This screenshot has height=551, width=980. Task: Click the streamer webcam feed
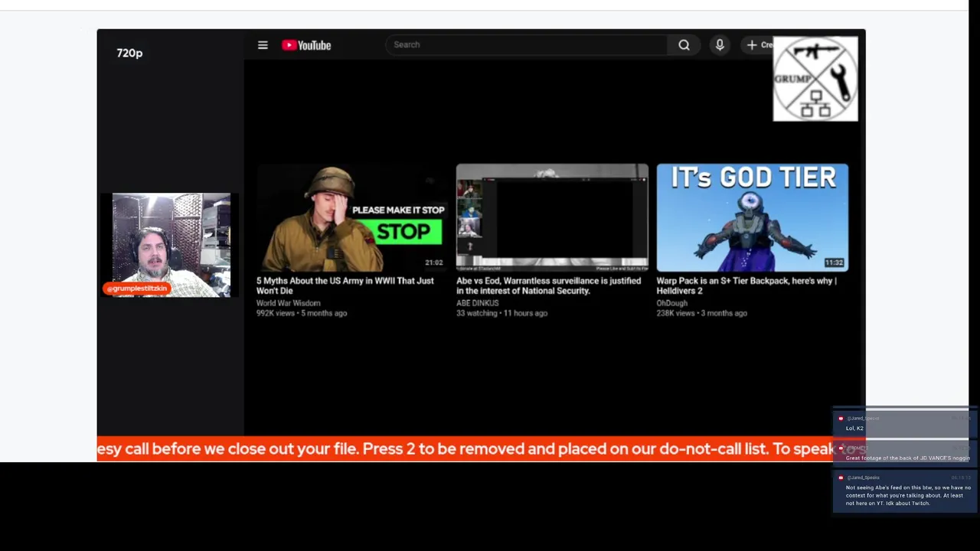[x=171, y=245]
